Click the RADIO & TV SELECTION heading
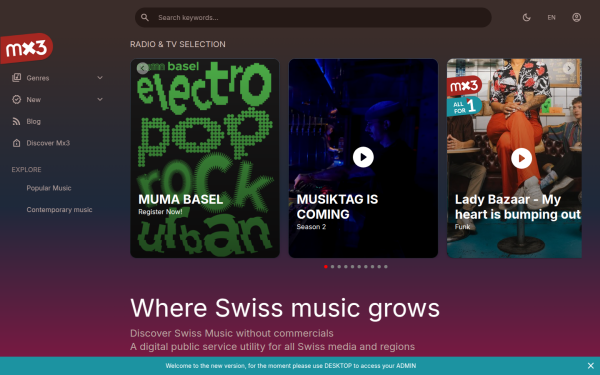The height and width of the screenshot is (375, 600). [x=178, y=44]
